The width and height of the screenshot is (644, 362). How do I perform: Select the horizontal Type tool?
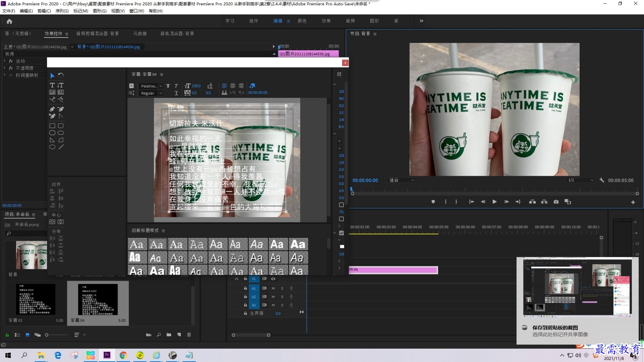[x=52, y=85]
